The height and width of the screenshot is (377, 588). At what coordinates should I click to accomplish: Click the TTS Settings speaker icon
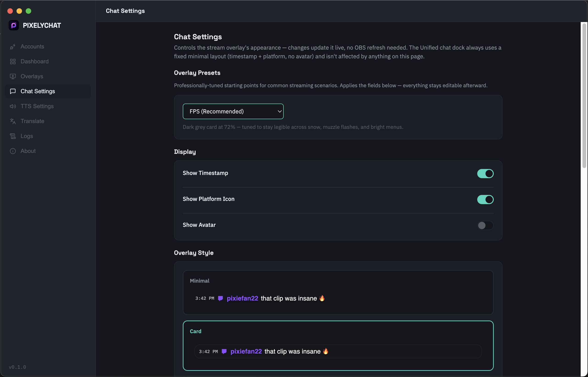[13, 106]
